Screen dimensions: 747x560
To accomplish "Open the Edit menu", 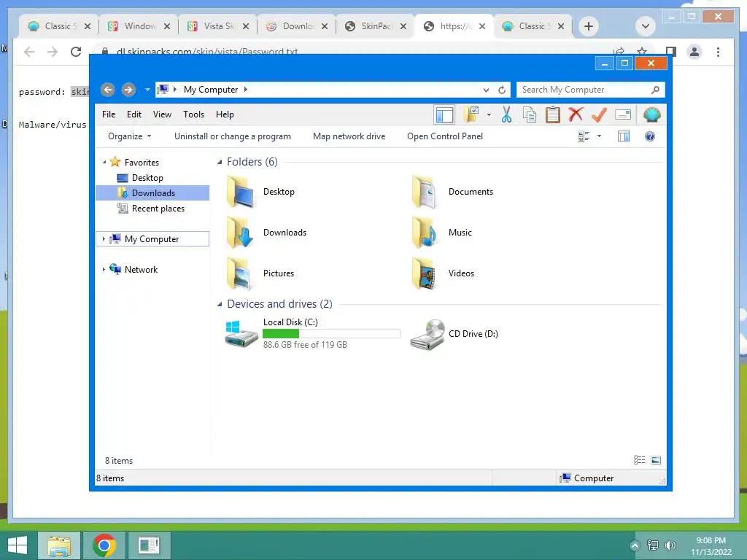I will [x=134, y=114].
